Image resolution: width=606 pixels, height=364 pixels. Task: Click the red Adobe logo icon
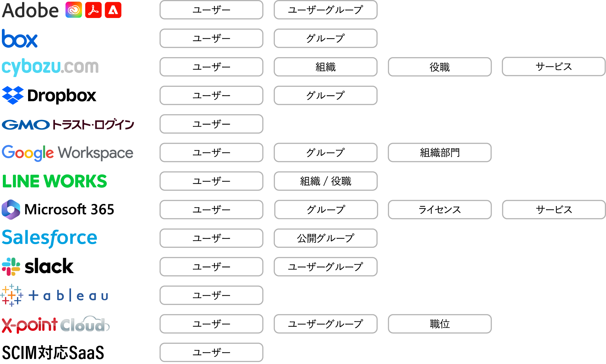pyautogui.click(x=113, y=10)
